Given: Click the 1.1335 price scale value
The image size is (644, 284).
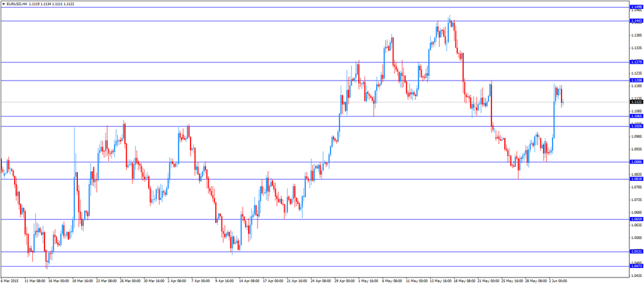Looking at the screenshot, I should 636,48.
